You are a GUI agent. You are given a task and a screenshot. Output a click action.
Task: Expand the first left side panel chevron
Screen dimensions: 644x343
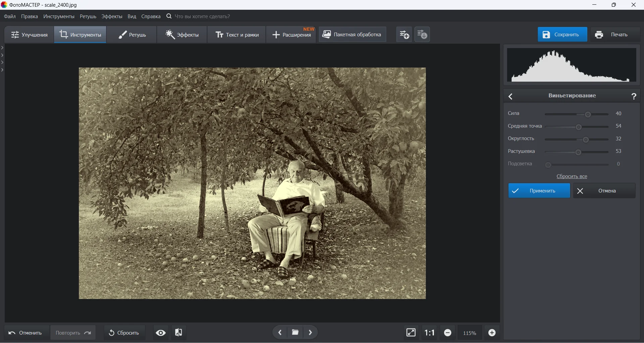click(2, 48)
